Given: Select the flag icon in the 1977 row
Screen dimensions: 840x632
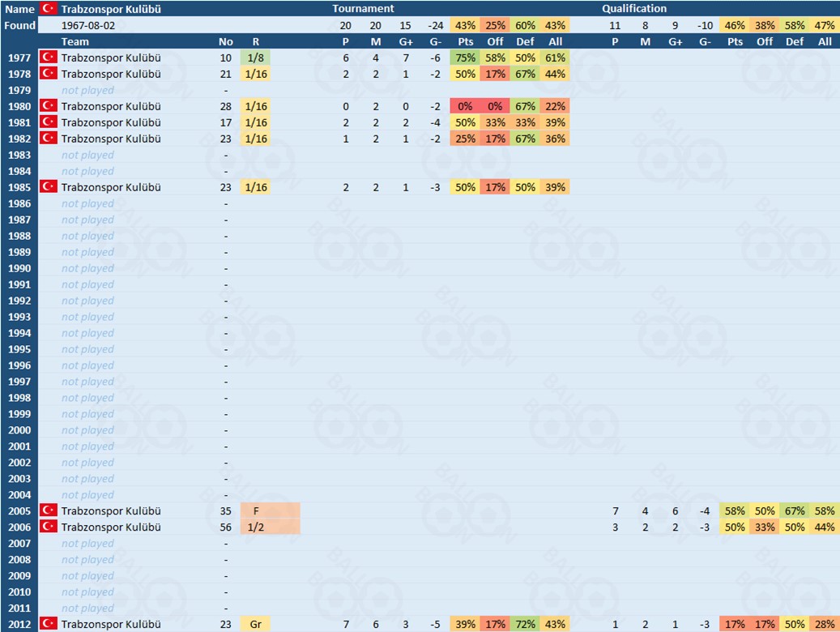Looking at the screenshot, I should point(49,58).
